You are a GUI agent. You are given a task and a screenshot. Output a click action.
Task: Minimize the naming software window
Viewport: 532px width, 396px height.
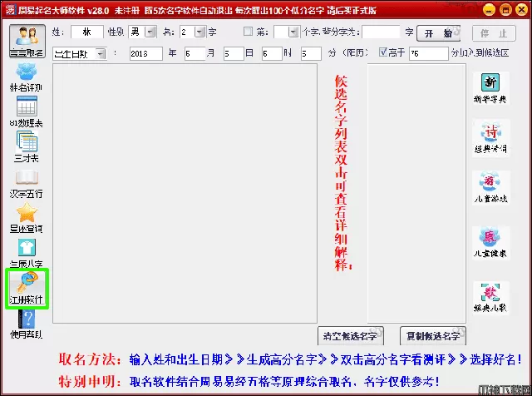489,9
